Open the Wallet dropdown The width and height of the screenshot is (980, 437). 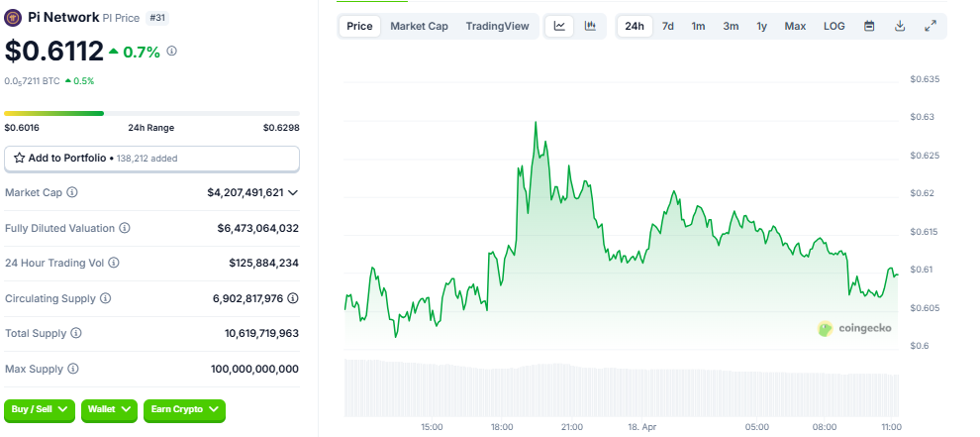tap(108, 408)
